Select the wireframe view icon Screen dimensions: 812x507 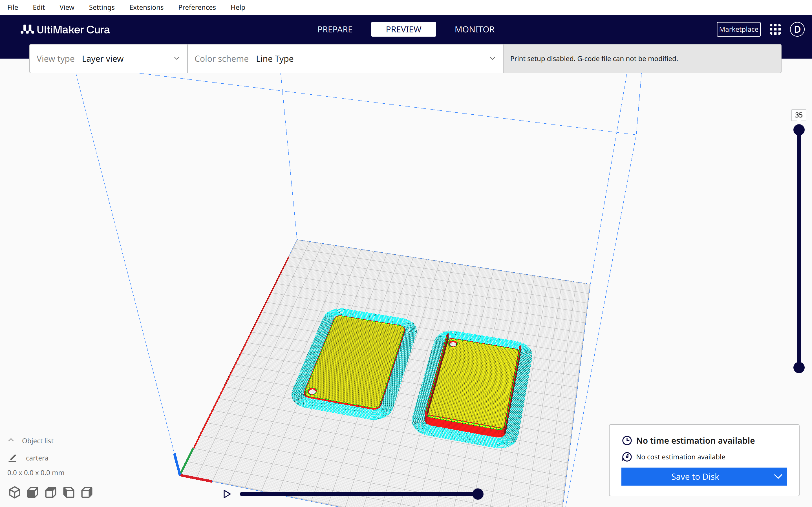coord(15,492)
